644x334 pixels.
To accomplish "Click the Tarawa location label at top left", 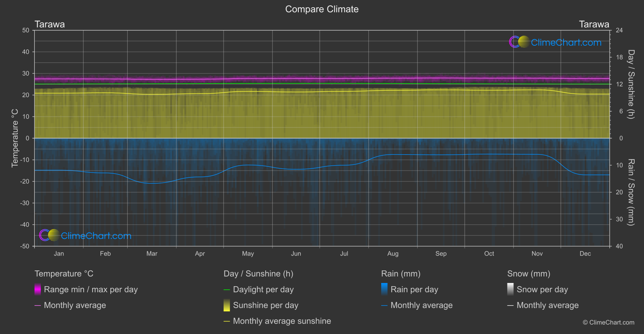I will click(50, 24).
